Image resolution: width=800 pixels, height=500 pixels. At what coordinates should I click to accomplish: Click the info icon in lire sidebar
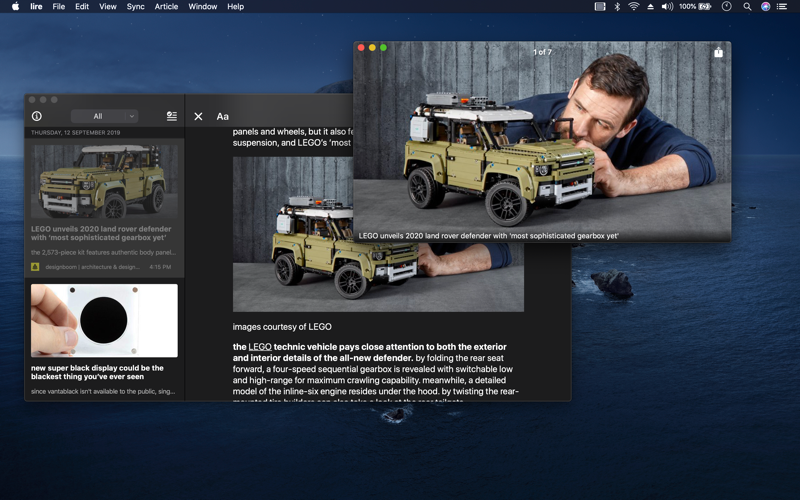37,116
